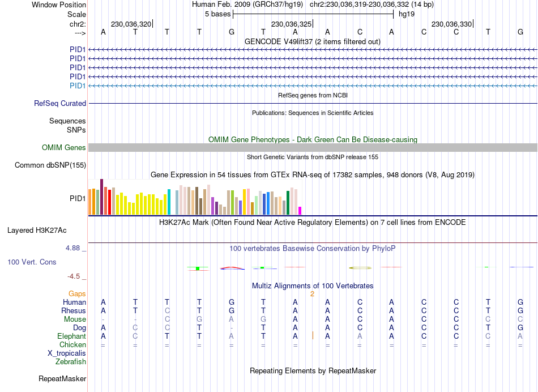This screenshot has width=538, height=392.
Task: Open Repeating Elements by RepeatMasker title
Action: (313, 371)
